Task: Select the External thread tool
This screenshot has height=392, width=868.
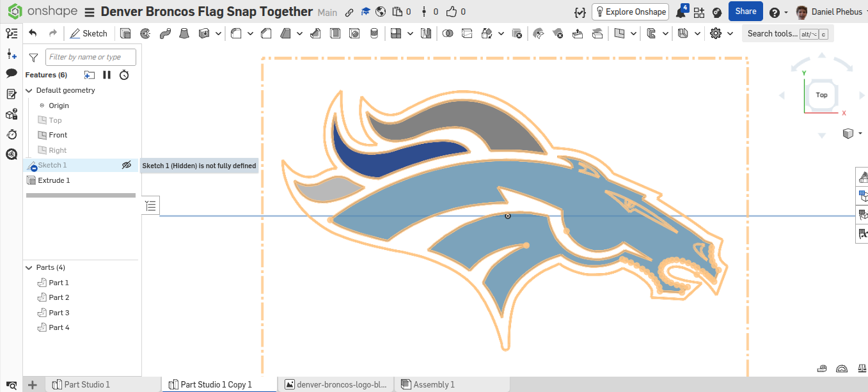Action: point(374,33)
